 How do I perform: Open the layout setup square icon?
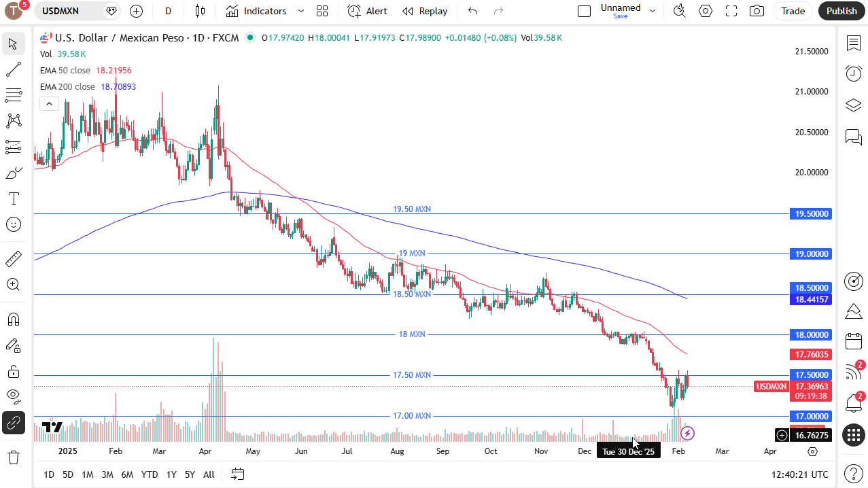(x=584, y=11)
